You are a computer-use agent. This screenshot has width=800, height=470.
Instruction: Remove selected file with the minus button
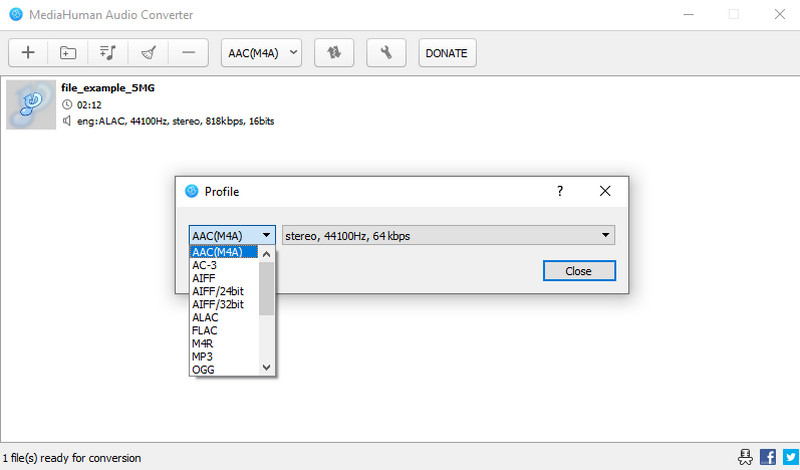tap(188, 53)
